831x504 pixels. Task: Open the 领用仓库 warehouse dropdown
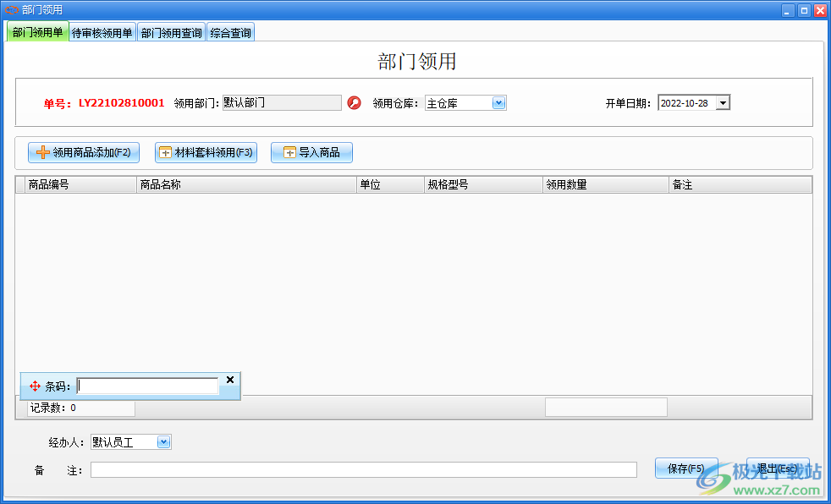tap(498, 102)
